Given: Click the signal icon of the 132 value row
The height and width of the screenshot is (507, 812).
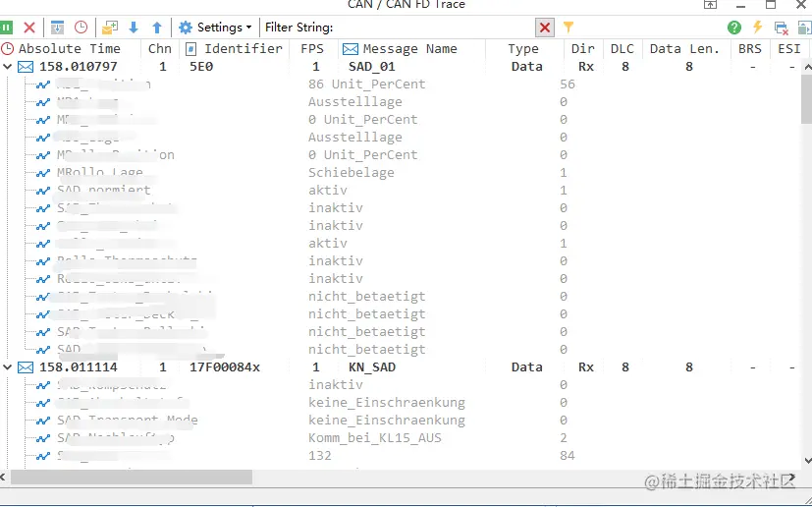Looking at the screenshot, I should [x=43, y=456].
